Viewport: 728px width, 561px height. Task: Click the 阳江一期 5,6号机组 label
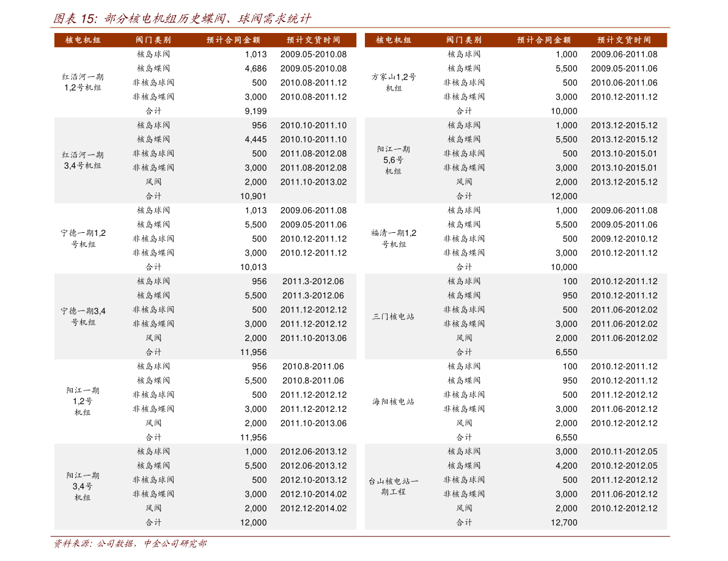(393, 160)
